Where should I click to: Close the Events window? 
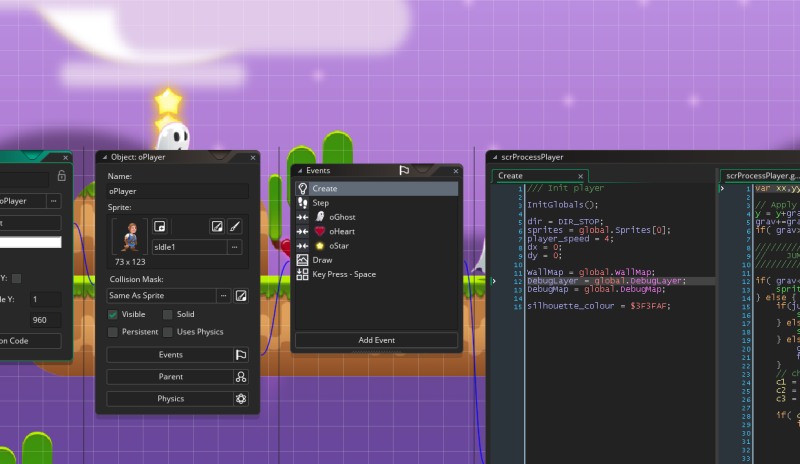pyautogui.click(x=456, y=171)
